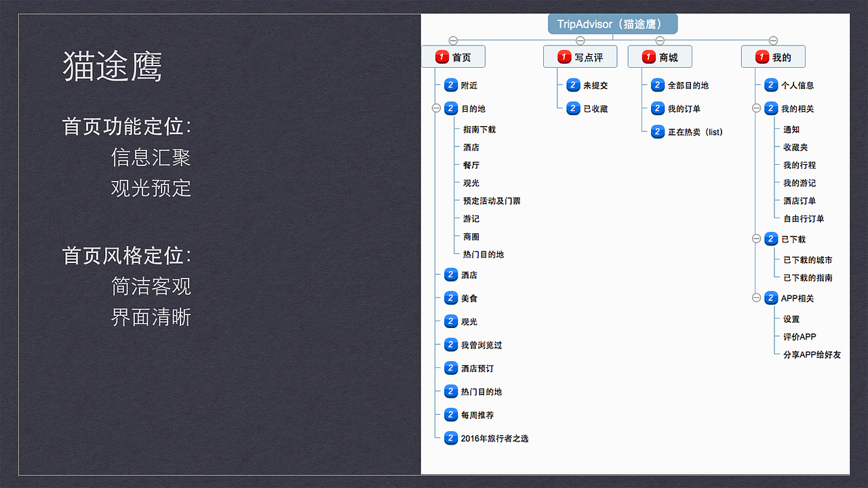
Task: Select the 我的行程 subtopic
Action: pos(800,165)
